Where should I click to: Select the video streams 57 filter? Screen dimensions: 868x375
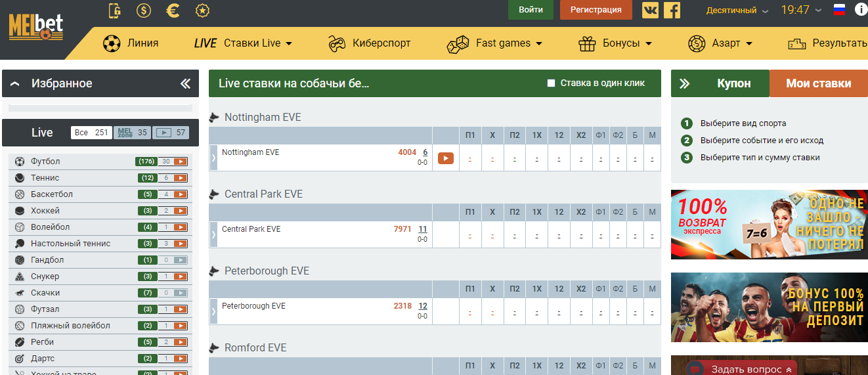[x=171, y=133]
